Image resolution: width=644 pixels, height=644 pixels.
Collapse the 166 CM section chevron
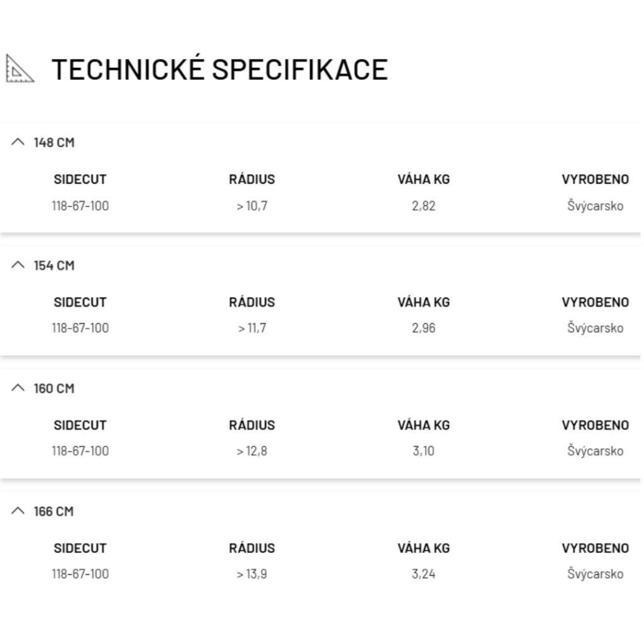point(17,511)
